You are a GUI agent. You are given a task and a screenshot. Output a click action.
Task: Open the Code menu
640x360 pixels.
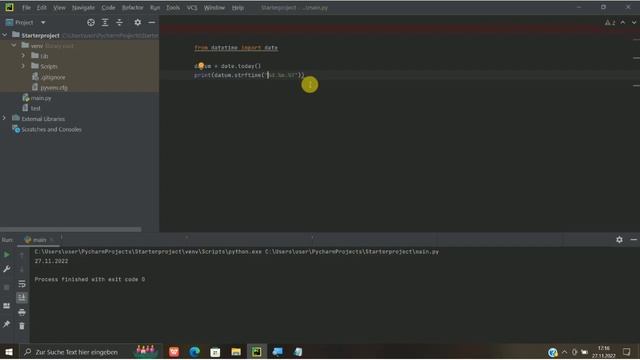[108, 8]
